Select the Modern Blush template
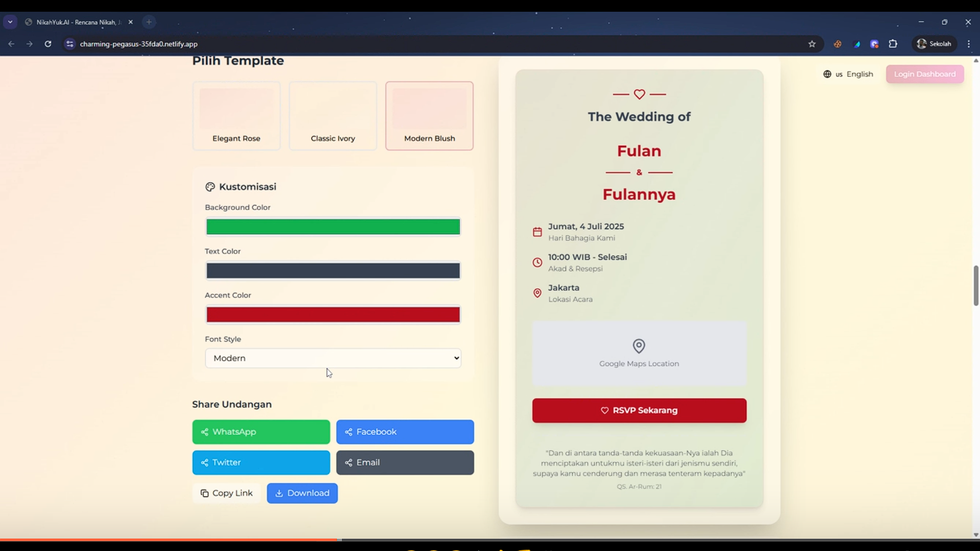This screenshot has height=551, width=980. 429,116
